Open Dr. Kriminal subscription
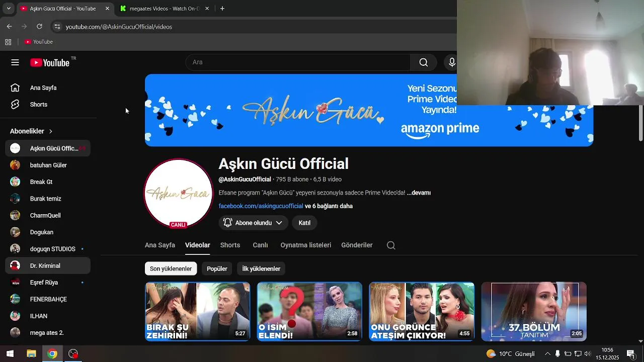The width and height of the screenshot is (644, 362). click(48, 266)
